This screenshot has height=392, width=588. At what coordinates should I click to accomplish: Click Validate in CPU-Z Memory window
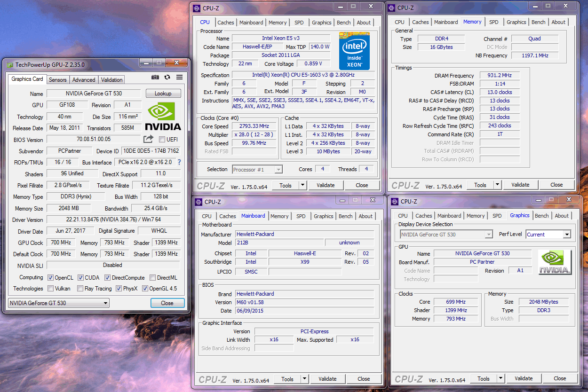coord(520,185)
